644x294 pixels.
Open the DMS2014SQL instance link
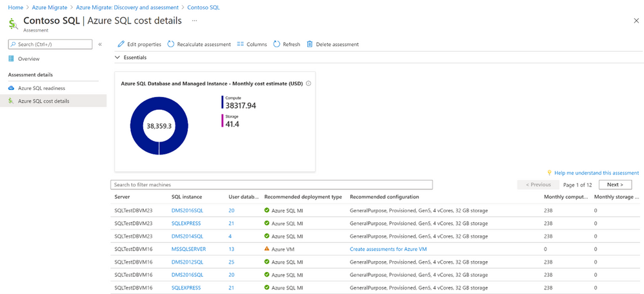click(x=187, y=236)
